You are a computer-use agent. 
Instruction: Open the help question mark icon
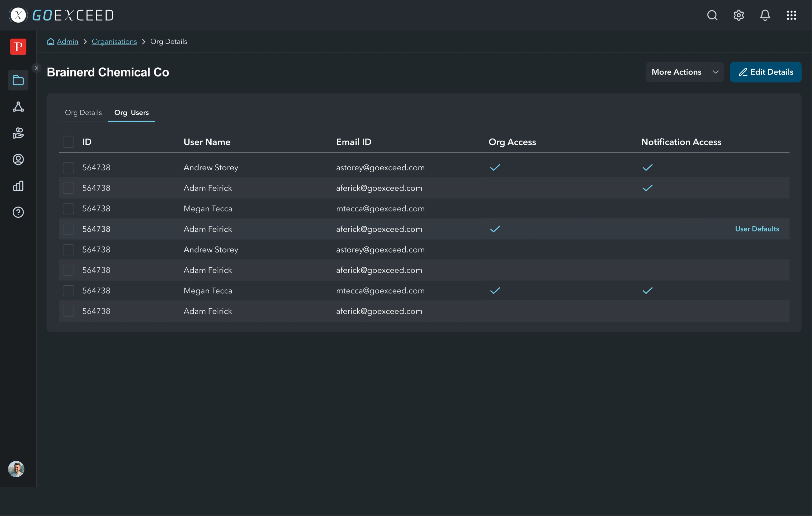coord(18,212)
